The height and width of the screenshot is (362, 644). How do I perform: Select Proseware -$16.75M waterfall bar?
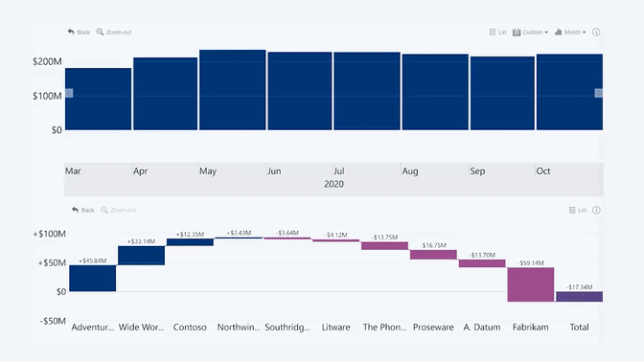click(433, 255)
